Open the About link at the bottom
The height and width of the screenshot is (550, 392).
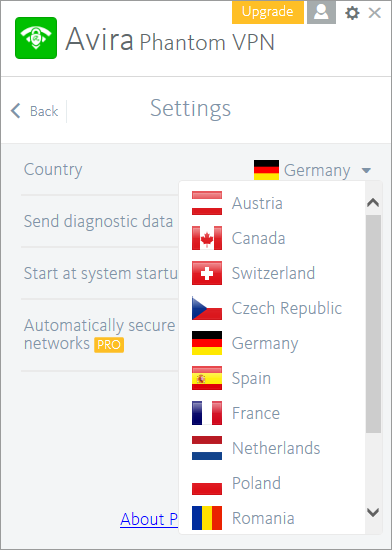click(149, 519)
